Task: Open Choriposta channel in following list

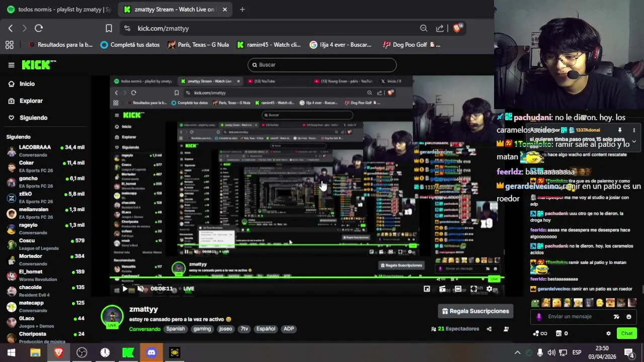Action: tap(45, 338)
